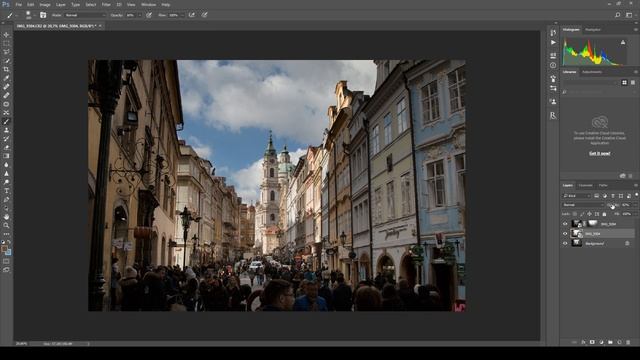Open the Layers panel options menu
Image resolution: width=640 pixels, height=360 pixels.
click(636, 185)
